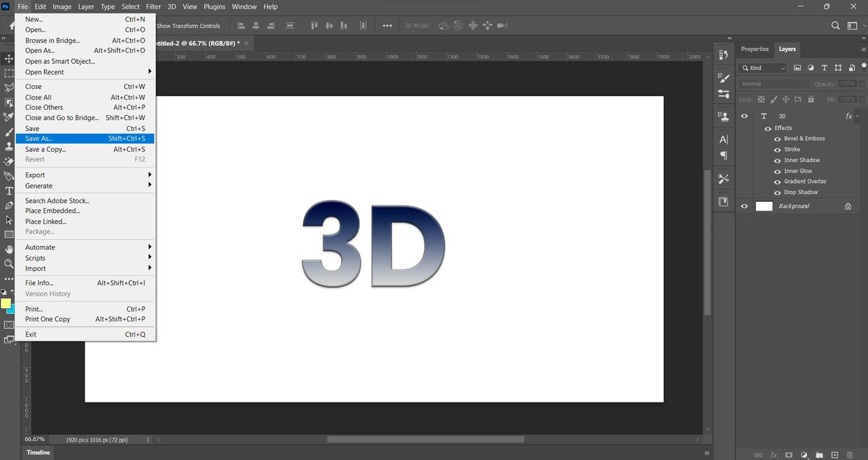Filter layers by type layers icon
Screen dimensions: 868x460
pos(825,68)
